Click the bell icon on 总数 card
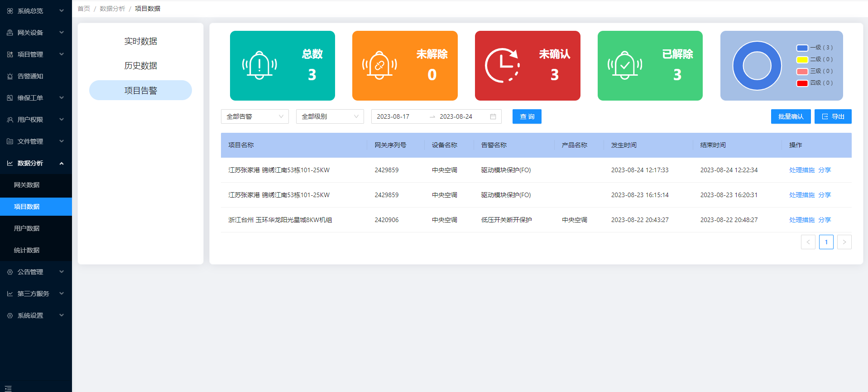This screenshot has width=868, height=392. click(x=259, y=65)
